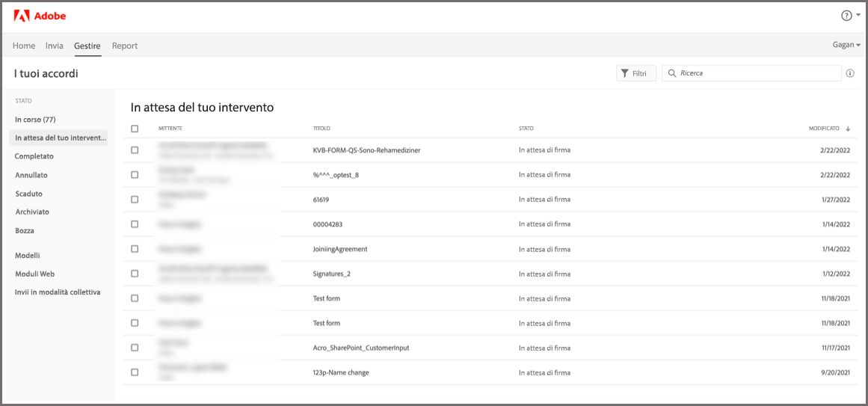The height and width of the screenshot is (406, 868).
Task: Check the Acro_SharePoint_CustomerInput row checkbox
Action: pyautogui.click(x=135, y=348)
